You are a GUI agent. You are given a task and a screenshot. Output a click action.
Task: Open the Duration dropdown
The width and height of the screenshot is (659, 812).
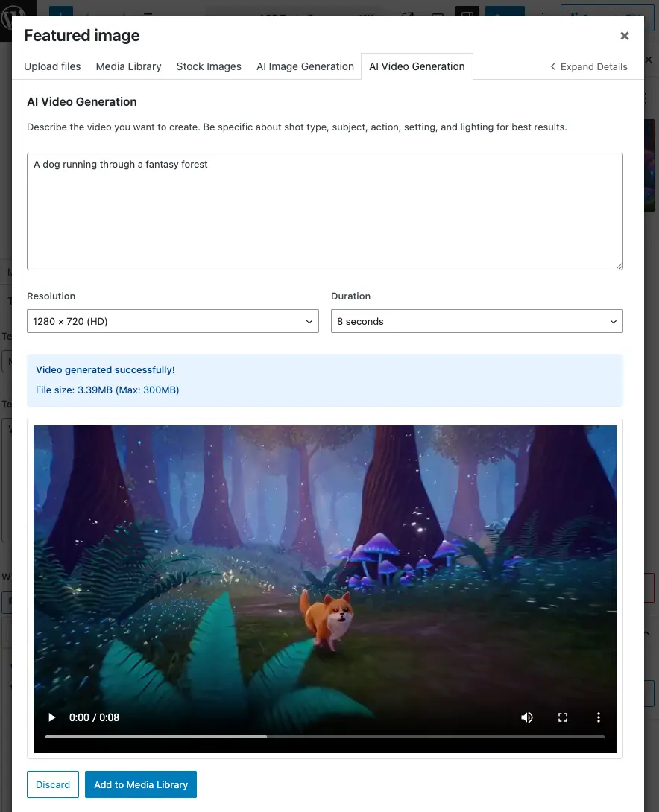pos(476,321)
